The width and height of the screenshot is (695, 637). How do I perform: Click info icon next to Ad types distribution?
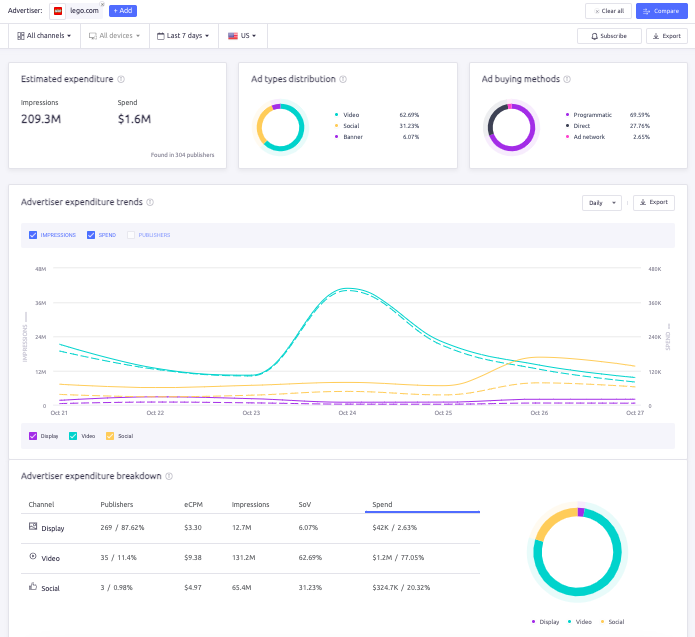pos(343,79)
